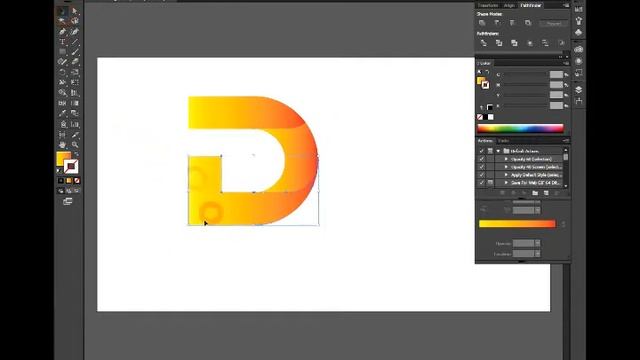Click Crop pathfinder icon

530,43
